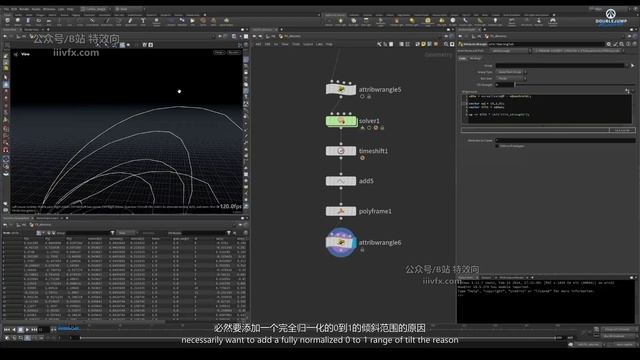
Task: Open network editor Layout menu
Action: (x=308, y=44)
